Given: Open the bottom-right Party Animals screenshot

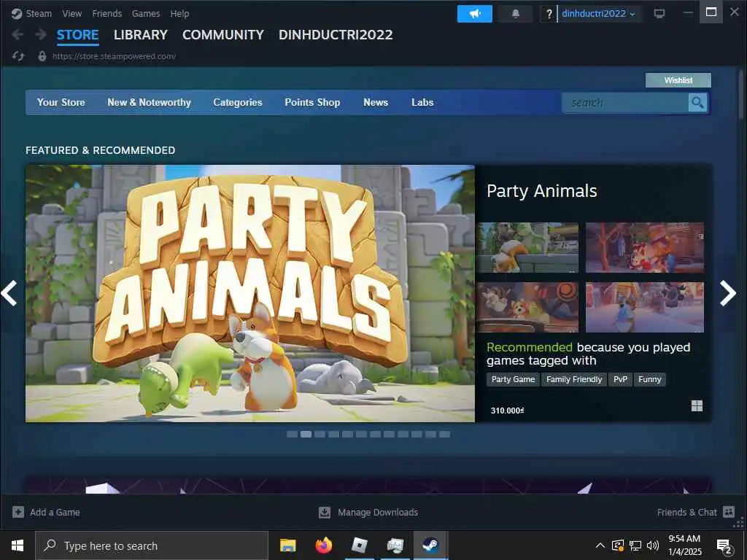Looking at the screenshot, I should (645, 307).
